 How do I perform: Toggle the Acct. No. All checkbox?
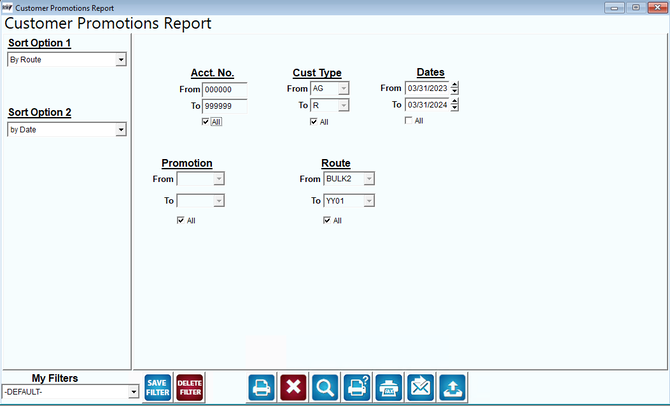[205, 122]
